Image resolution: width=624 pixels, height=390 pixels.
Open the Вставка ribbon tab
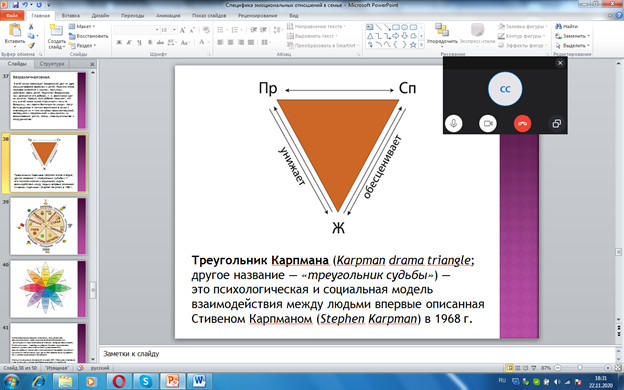pos(71,16)
